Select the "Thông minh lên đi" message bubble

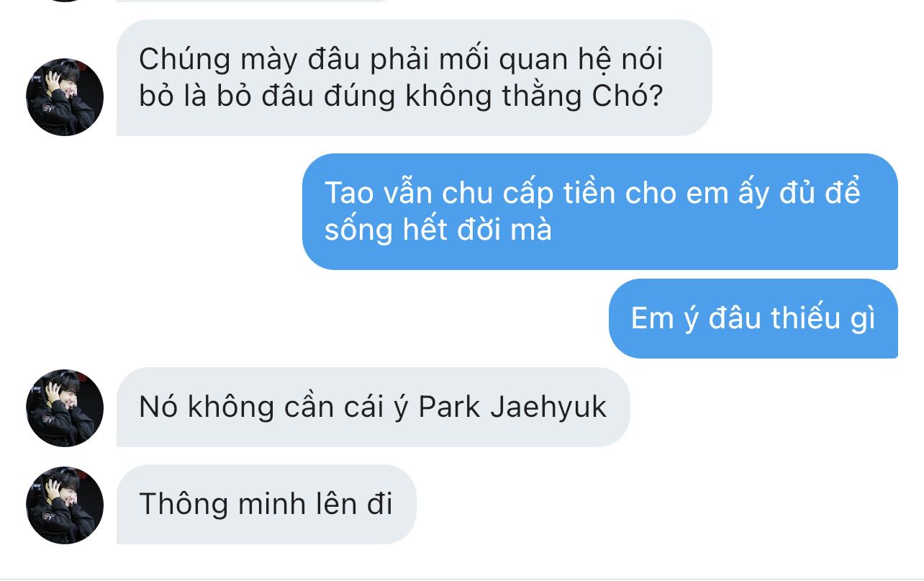pos(266,504)
